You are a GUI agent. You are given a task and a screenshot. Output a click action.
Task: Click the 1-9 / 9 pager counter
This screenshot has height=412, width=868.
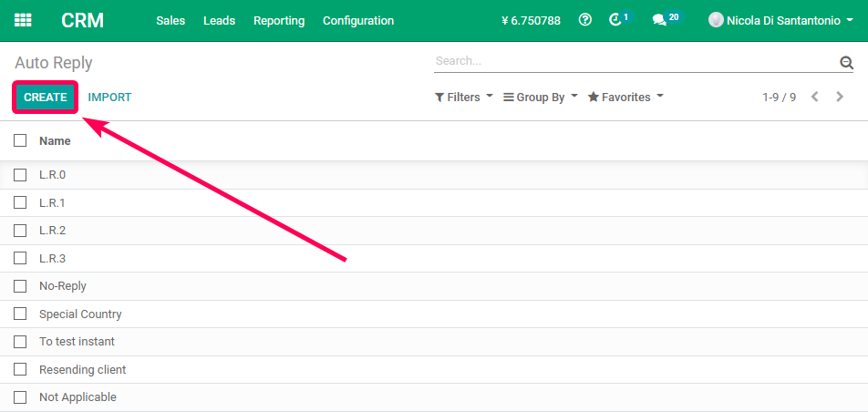coord(779,97)
